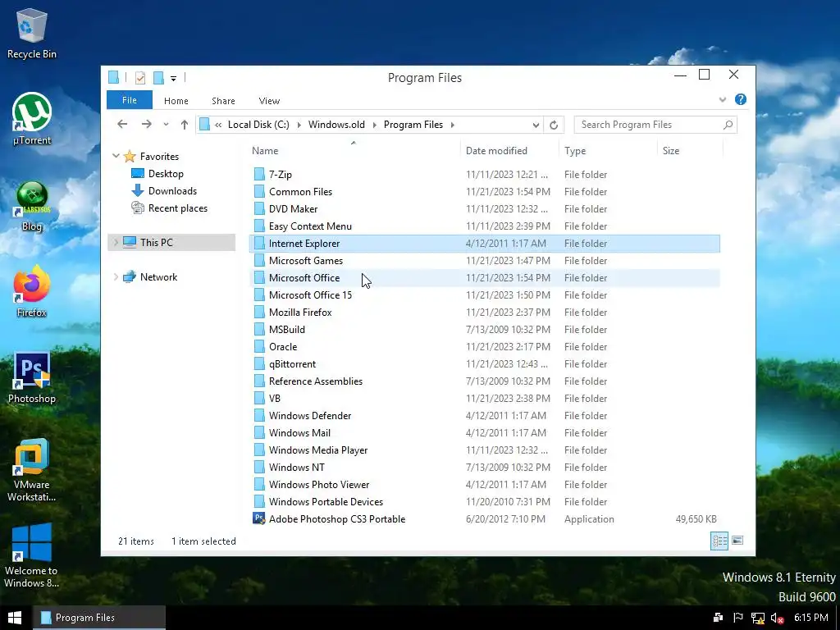Click the arrow after Local Disk (C:)
840x630 pixels.
tap(299, 125)
